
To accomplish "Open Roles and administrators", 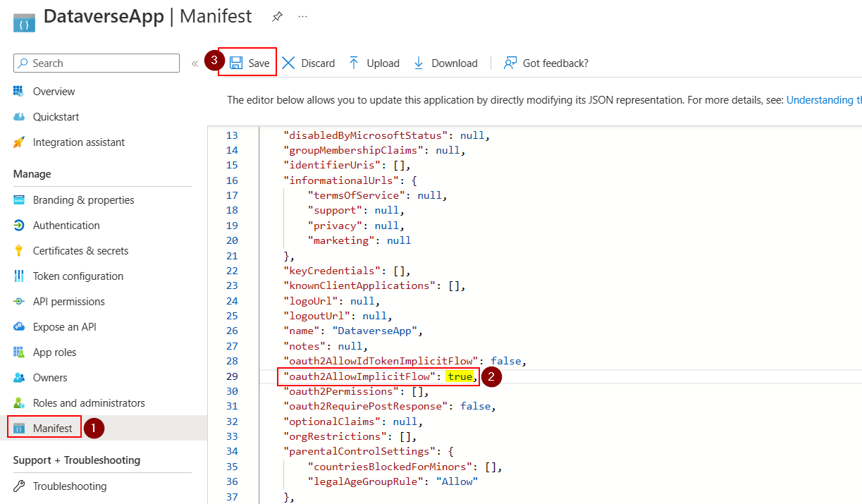I will [20, 402].
